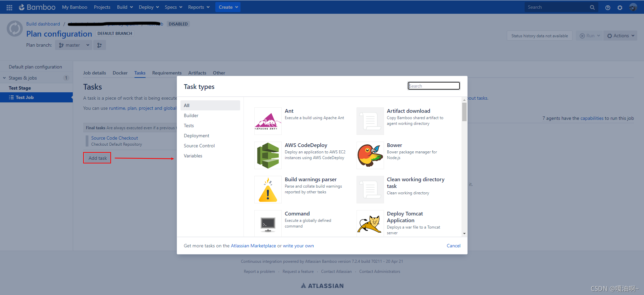Select the Build warnings parser icon

(x=268, y=189)
